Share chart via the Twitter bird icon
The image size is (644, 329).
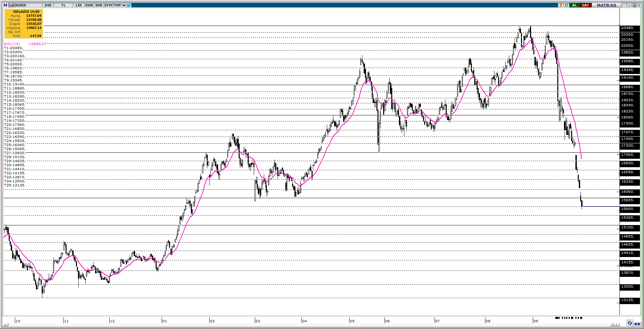click(x=129, y=5)
